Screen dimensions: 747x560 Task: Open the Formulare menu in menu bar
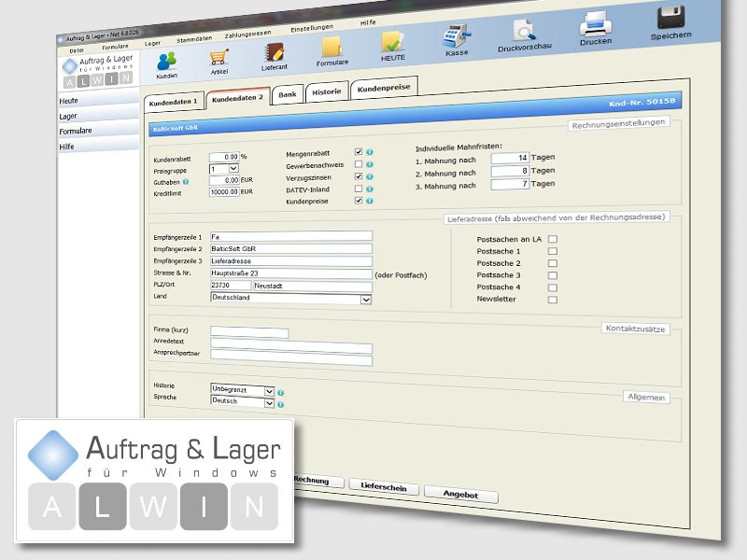coord(115,47)
